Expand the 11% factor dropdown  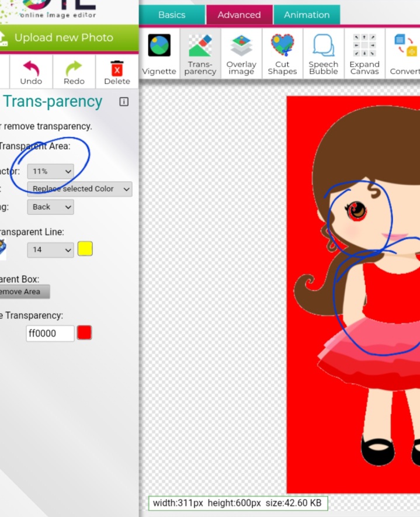(50, 171)
